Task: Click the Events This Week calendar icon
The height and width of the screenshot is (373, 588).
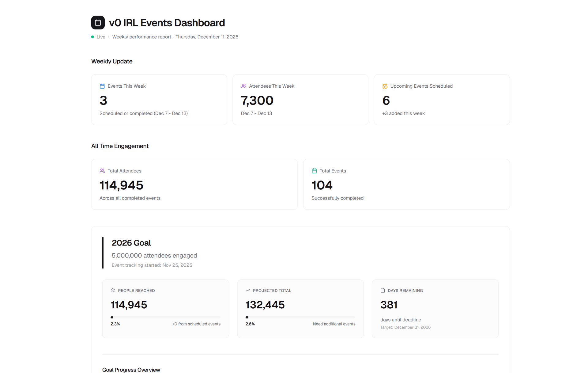Action: pyautogui.click(x=102, y=86)
